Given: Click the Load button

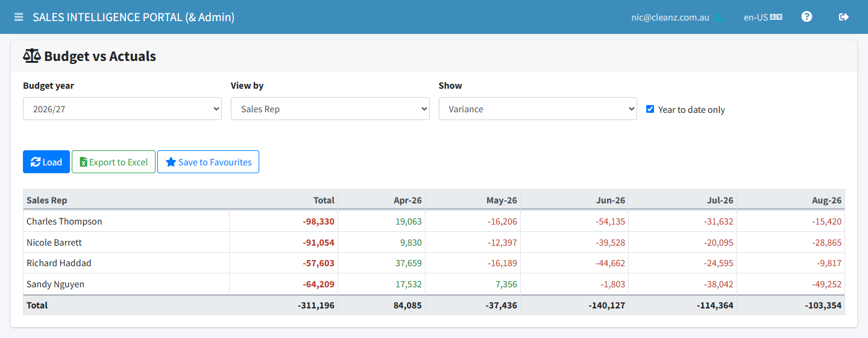Looking at the screenshot, I should [46, 162].
